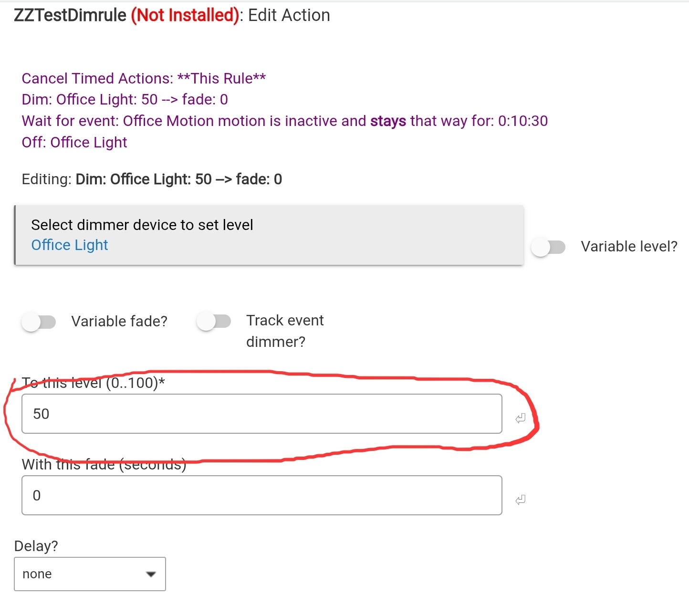
Task: Open the Delay dropdown set to none
Action: coord(90,574)
